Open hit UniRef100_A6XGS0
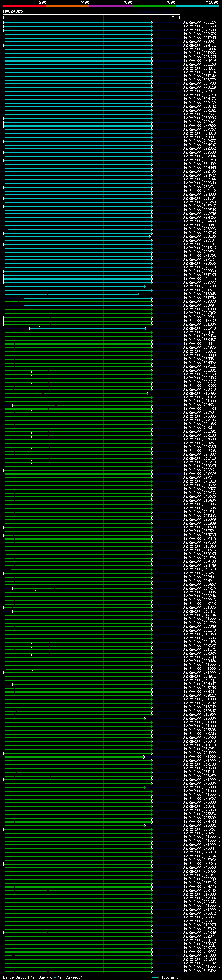 tap(199, 26)
